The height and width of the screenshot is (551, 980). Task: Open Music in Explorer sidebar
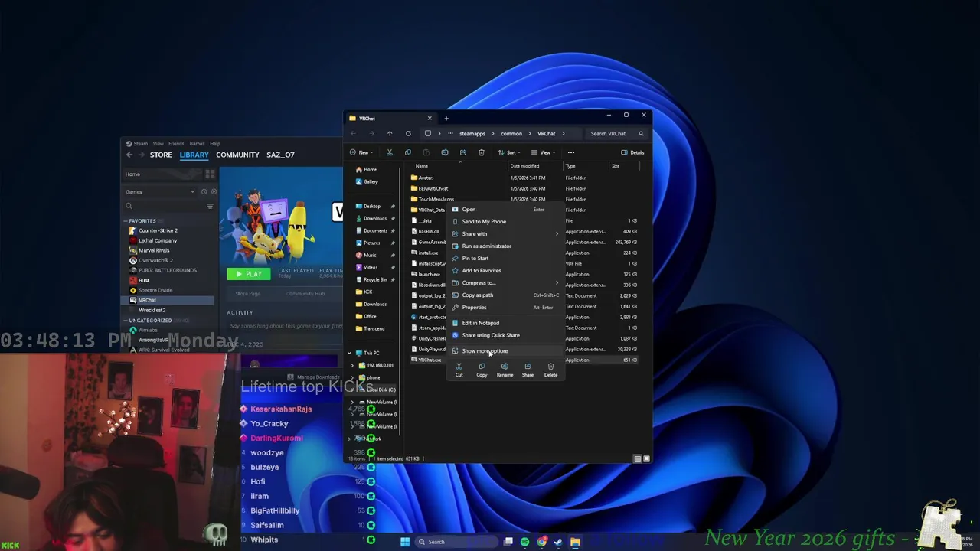(370, 255)
